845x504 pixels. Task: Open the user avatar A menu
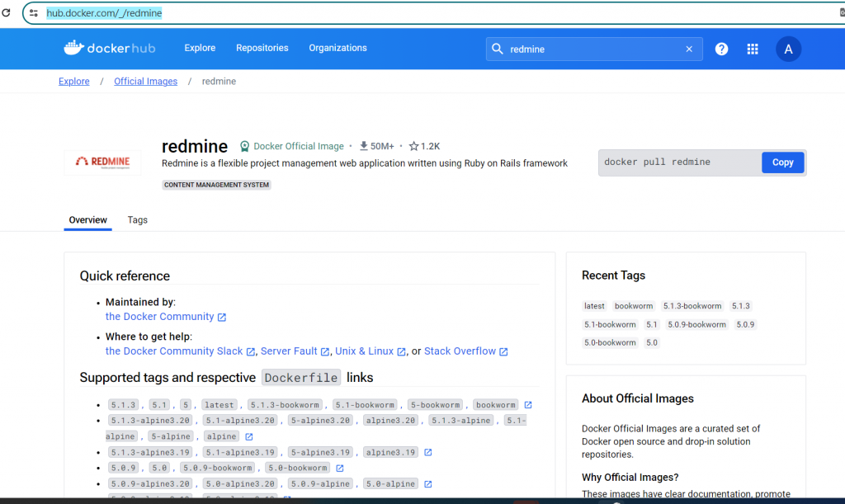(x=788, y=49)
